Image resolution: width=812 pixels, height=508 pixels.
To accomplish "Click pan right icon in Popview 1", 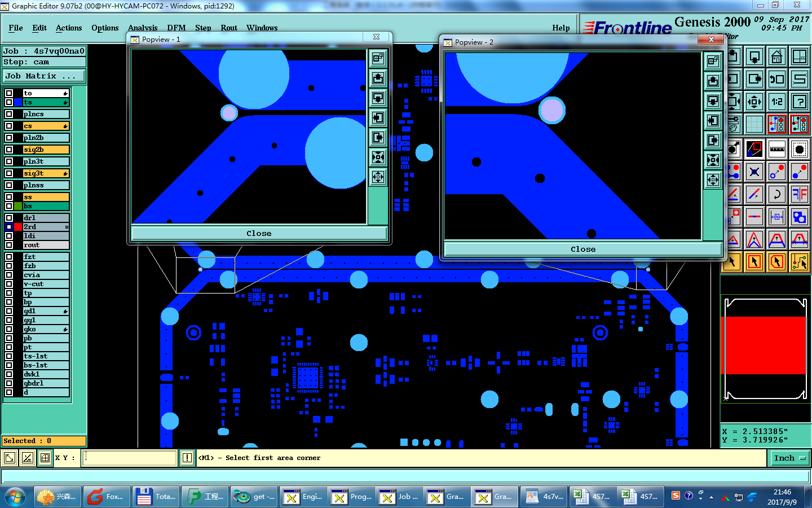I will click(378, 137).
